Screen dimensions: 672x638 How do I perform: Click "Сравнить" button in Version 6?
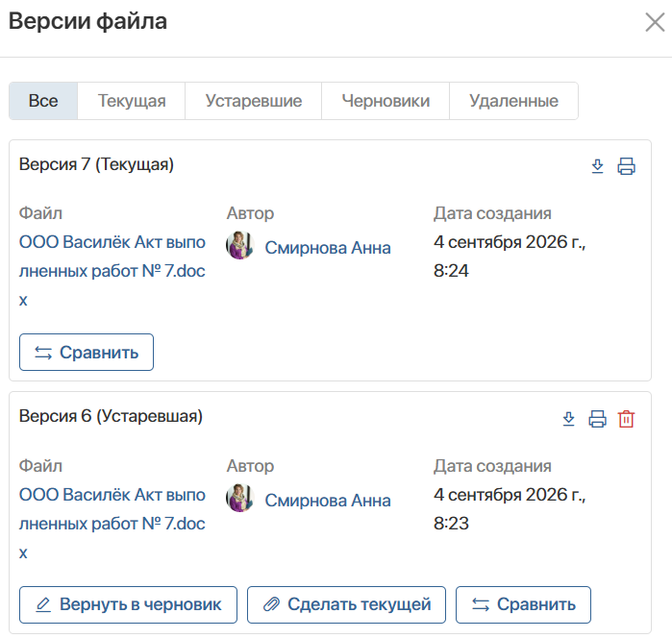[x=523, y=604]
